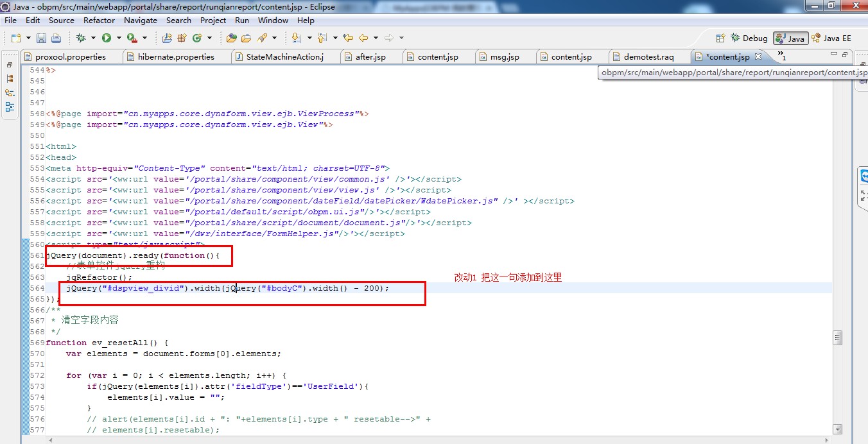Screen dimensions: 868x444
Task: Open the Edit menu
Action: tap(33, 20)
